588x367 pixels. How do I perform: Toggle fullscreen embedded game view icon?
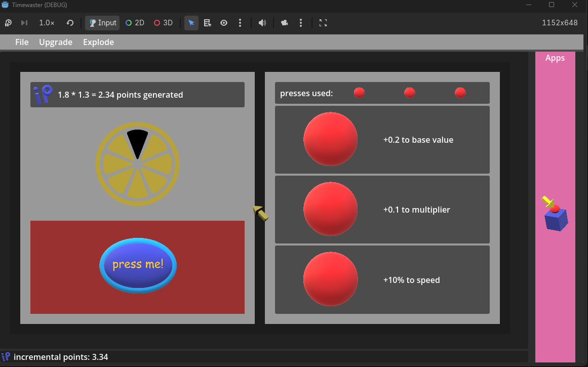(x=323, y=23)
